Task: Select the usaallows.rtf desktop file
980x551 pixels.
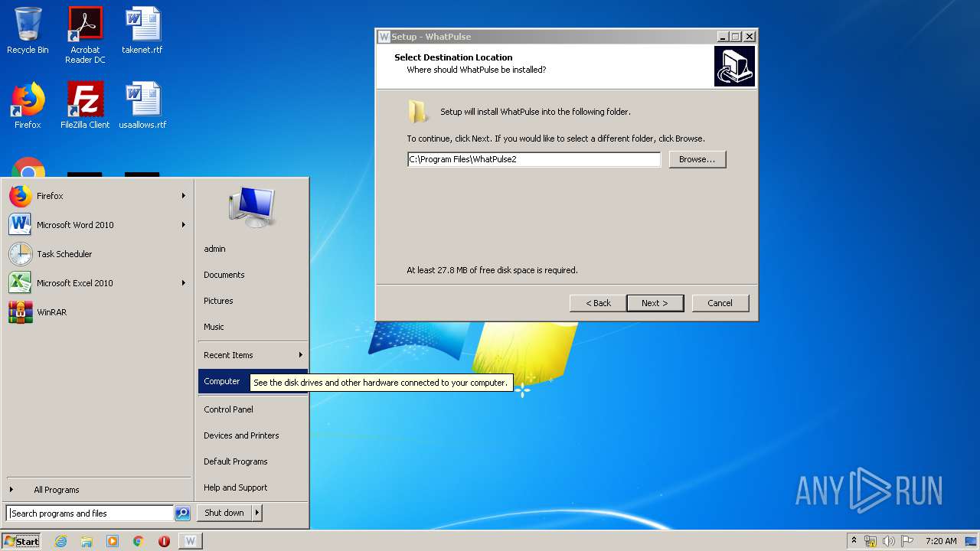Action: click(x=142, y=106)
